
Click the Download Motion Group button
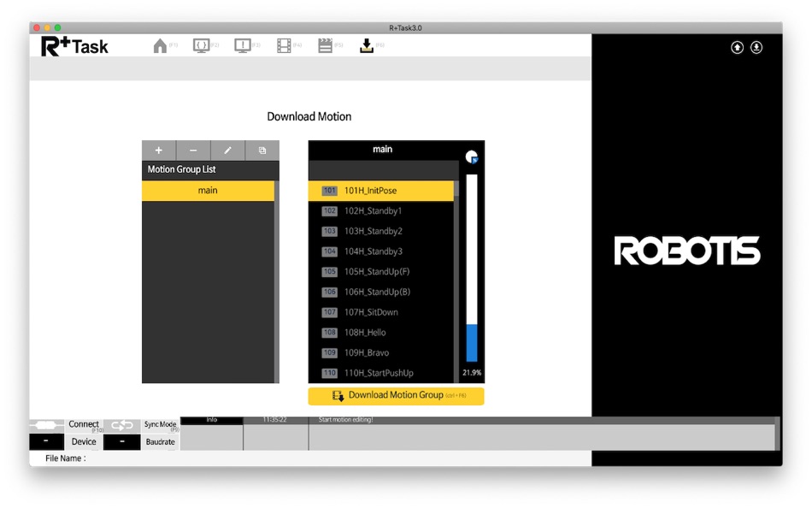tap(396, 395)
